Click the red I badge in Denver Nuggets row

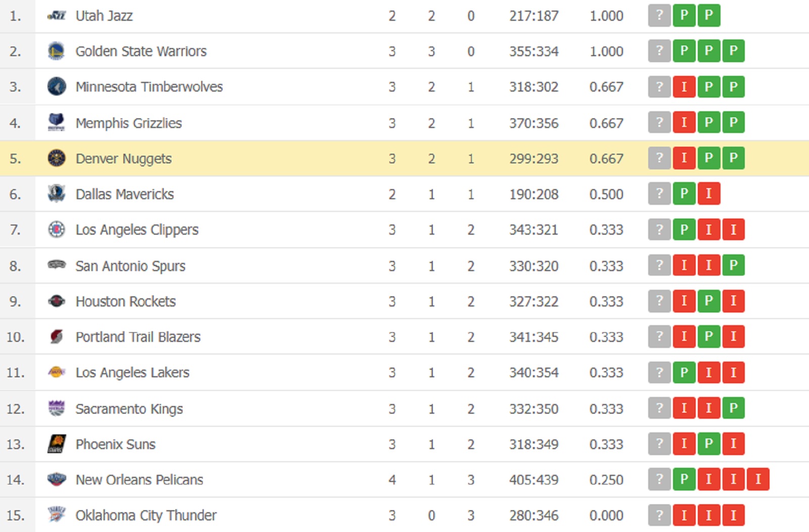click(x=684, y=158)
